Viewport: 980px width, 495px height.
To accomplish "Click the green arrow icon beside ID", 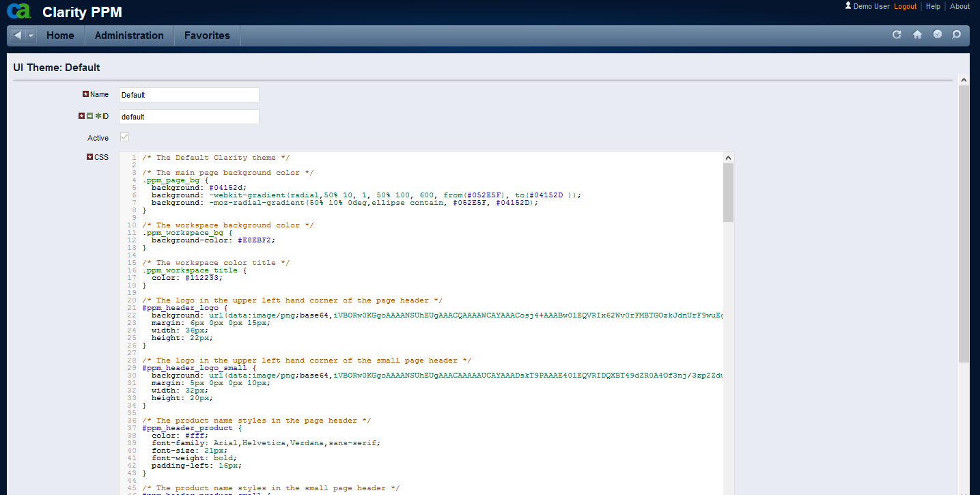I will (x=90, y=116).
